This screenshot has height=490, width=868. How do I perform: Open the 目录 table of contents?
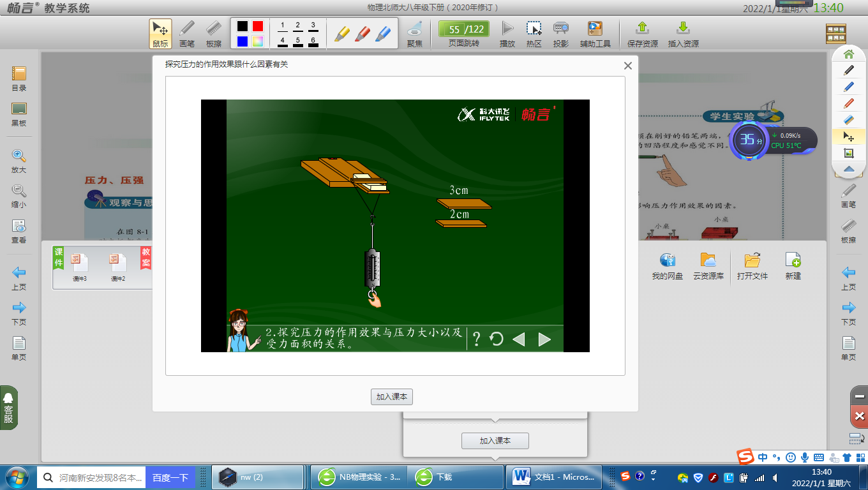point(19,78)
